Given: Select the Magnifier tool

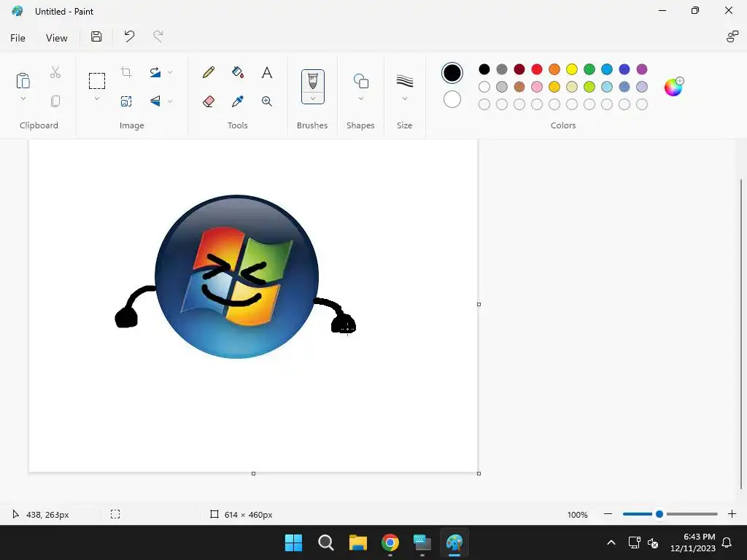Looking at the screenshot, I should pyautogui.click(x=267, y=101).
